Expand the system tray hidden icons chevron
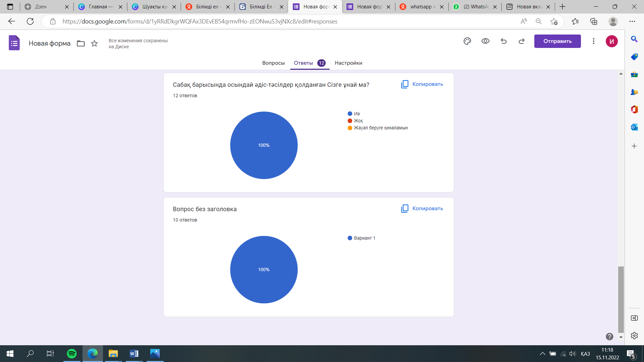Image resolution: width=644 pixels, height=362 pixels. pyautogui.click(x=542, y=354)
